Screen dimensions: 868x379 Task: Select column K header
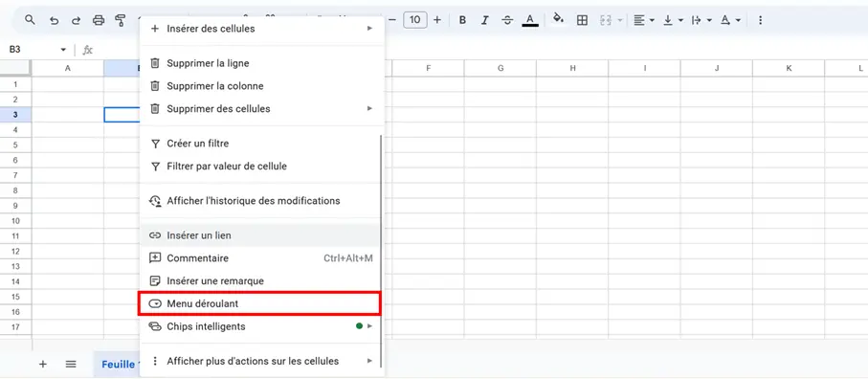click(x=789, y=68)
